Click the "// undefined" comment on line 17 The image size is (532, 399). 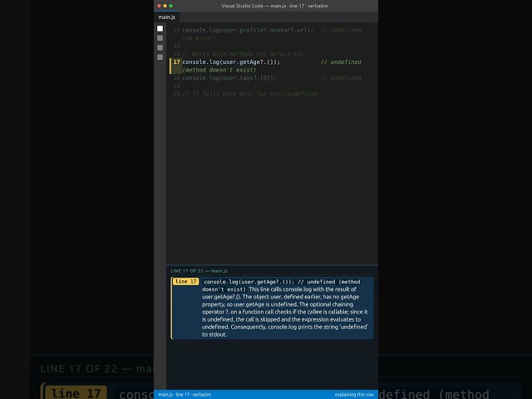pos(341,62)
